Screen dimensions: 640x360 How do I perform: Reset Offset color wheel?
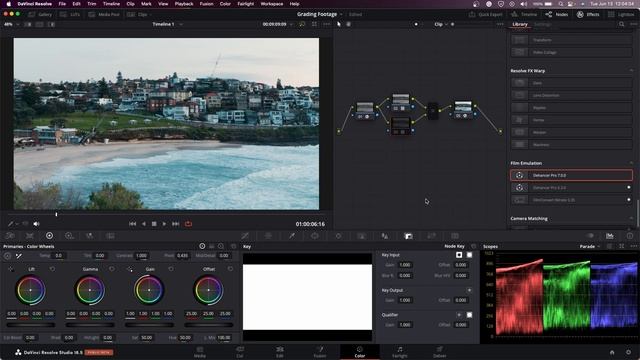coord(230,269)
